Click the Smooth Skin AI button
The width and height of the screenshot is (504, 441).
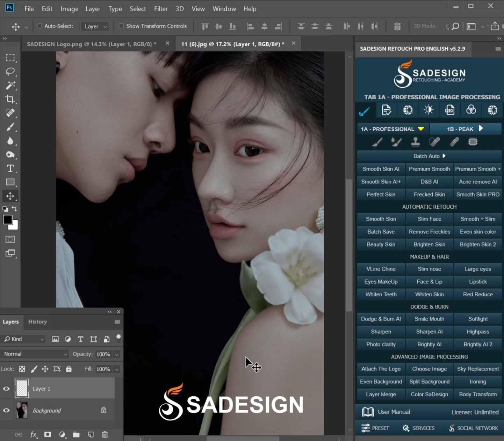tap(381, 169)
